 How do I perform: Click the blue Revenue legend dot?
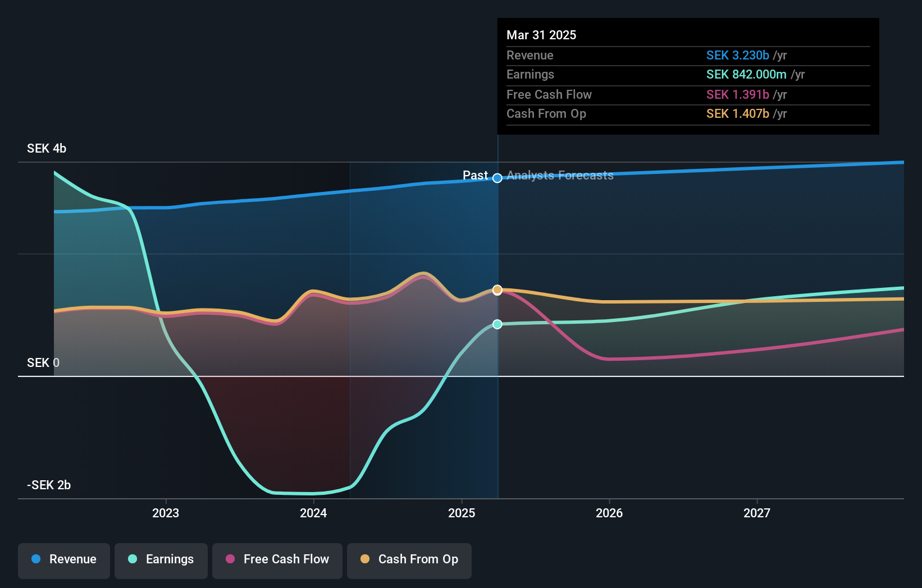click(36, 559)
